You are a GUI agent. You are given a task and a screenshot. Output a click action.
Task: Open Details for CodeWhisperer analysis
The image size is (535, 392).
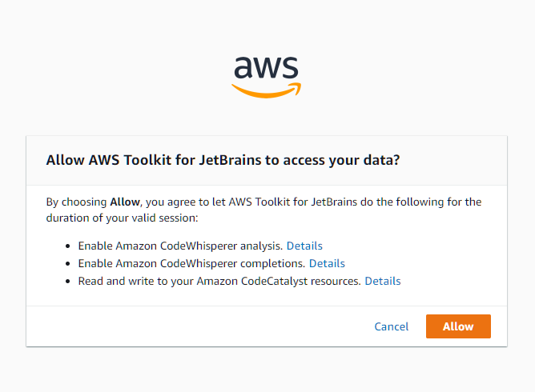click(x=304, y=246)
